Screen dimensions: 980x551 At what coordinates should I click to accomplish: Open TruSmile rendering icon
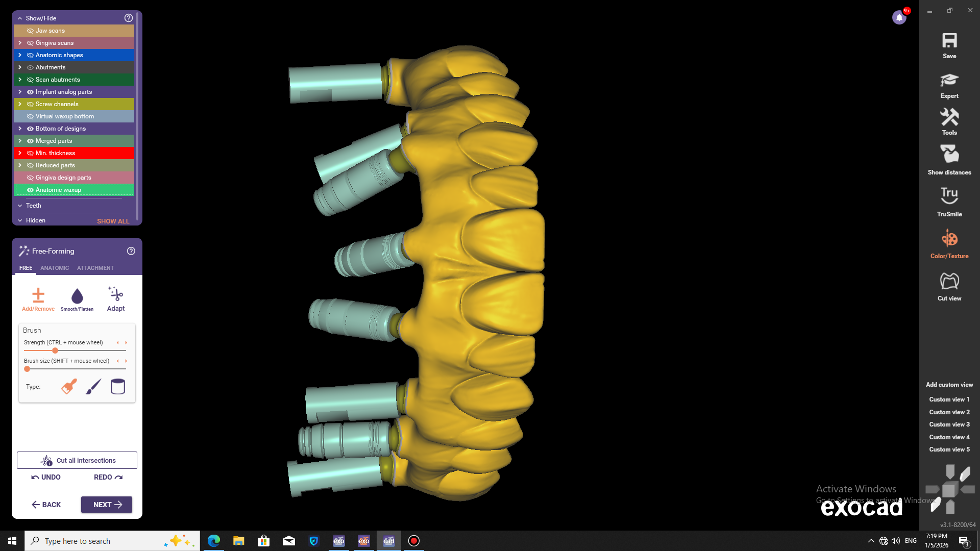[x=949, y=195]
